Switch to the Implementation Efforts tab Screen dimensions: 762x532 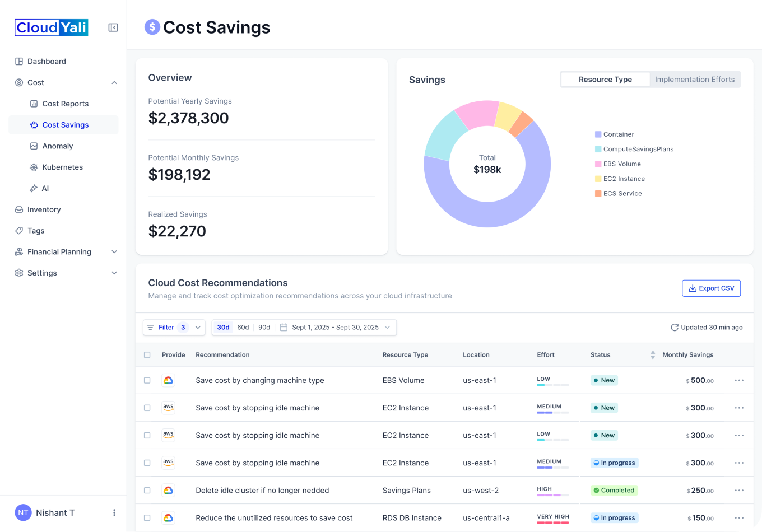tap(694, 80)
